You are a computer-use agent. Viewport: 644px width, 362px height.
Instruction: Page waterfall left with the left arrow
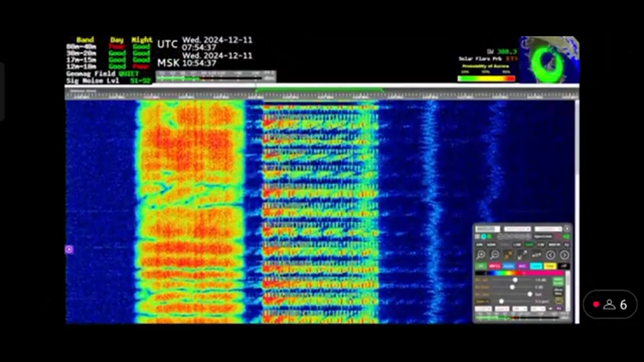[x=551, y=255]
